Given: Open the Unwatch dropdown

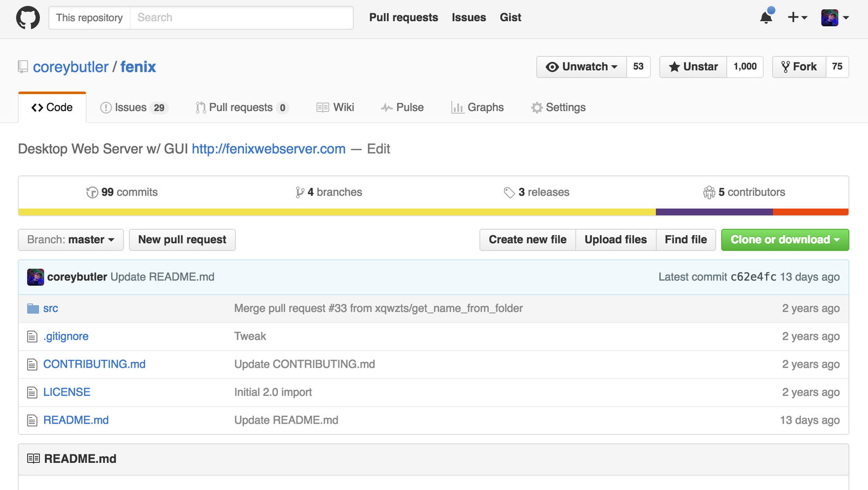Looking at the screenshot, I should tap(581, 67).
